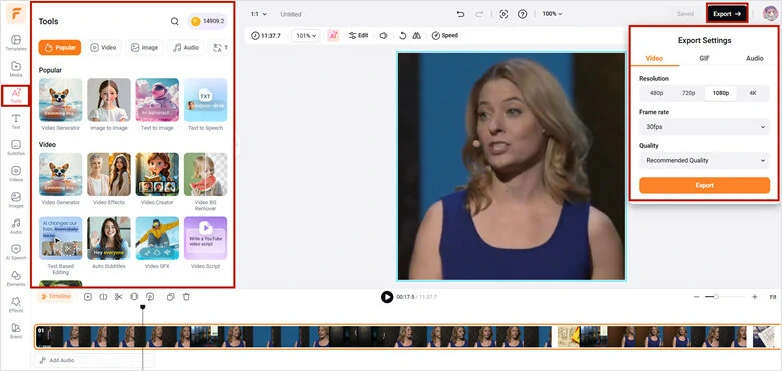
Task: Click the Edit button in clip toolbar
Action: (359, 35)
